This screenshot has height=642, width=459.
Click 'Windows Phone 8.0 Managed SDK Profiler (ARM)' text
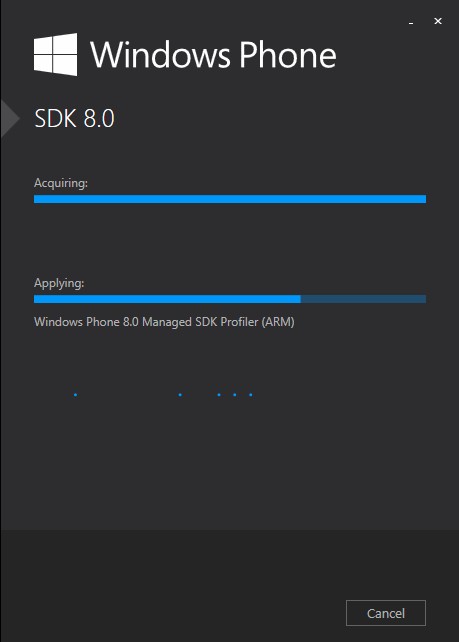(164, 322)
